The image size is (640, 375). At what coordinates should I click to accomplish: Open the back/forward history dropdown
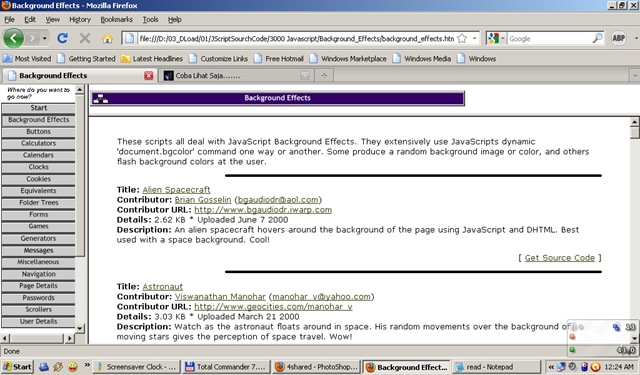tap(44, 38)
